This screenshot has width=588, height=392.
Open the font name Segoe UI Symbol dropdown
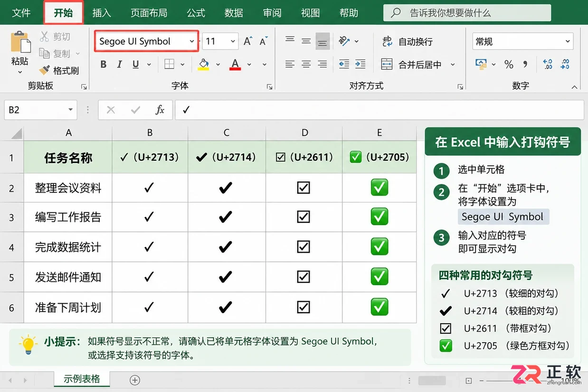(192, 41)
